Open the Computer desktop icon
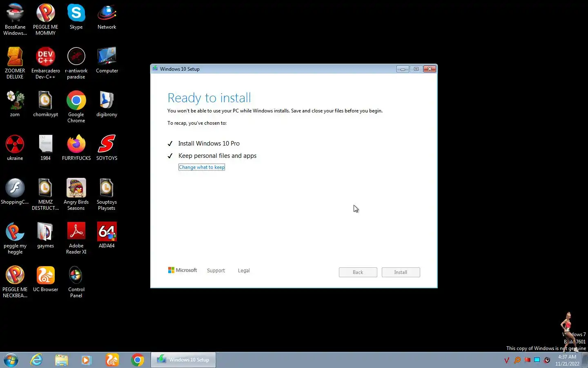 [x=107, y=60]
